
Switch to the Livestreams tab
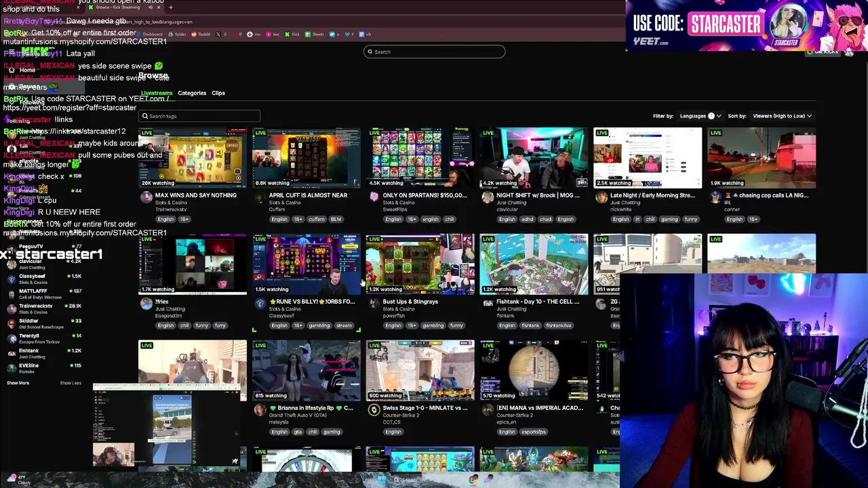(x=157, y=93)
